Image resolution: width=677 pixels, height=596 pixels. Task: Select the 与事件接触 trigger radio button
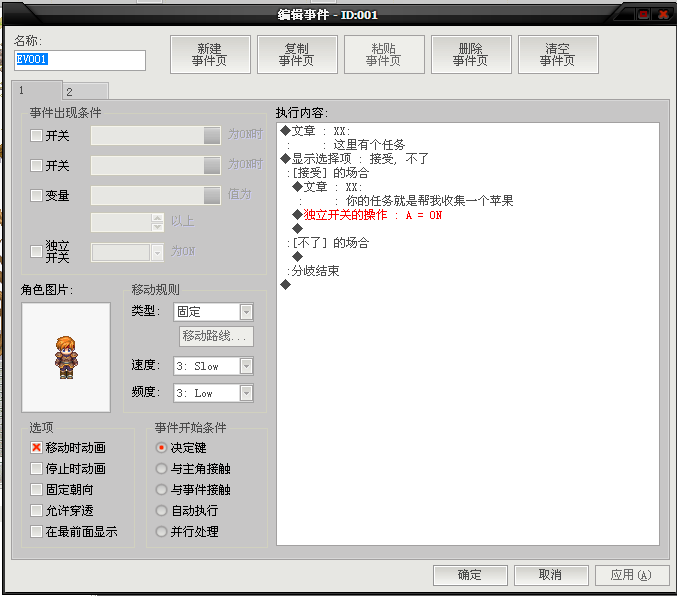click(x=161, y=489)
